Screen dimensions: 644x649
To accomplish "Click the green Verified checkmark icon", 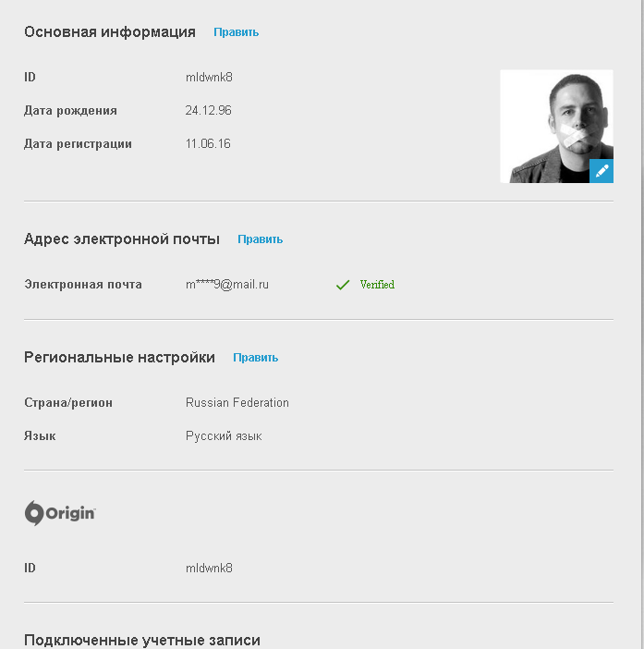I will [343, 285].
